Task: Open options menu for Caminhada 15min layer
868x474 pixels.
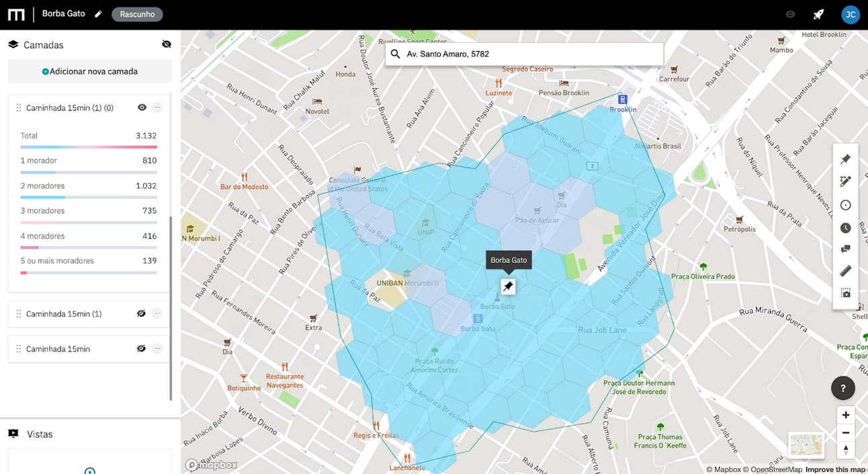Action: [157, 348]
